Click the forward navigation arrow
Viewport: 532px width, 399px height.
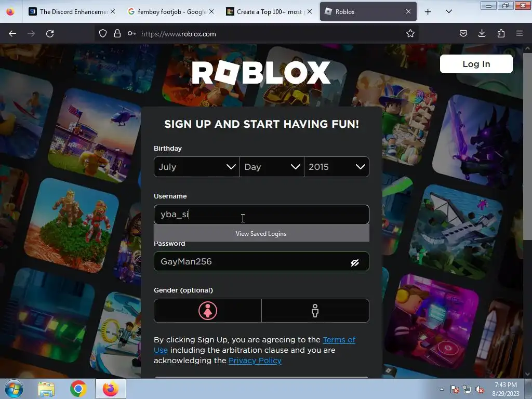tap(31, 34)
